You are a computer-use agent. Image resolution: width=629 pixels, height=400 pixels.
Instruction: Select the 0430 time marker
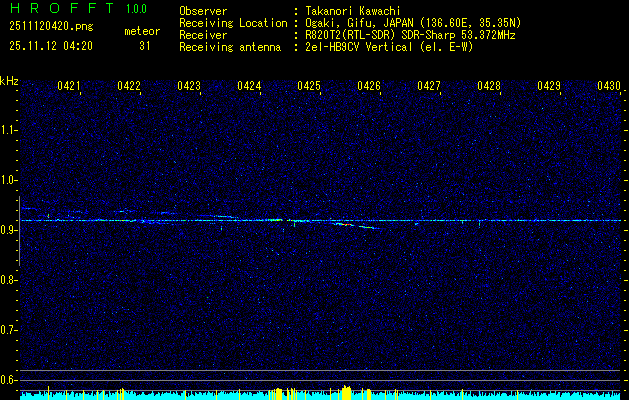click(x=609, y=87)
